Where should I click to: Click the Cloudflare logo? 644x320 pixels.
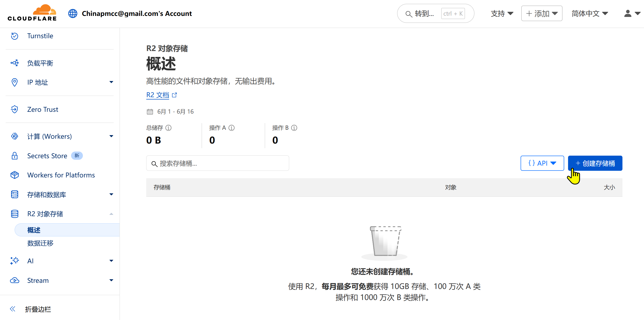[x=32, y=13]
